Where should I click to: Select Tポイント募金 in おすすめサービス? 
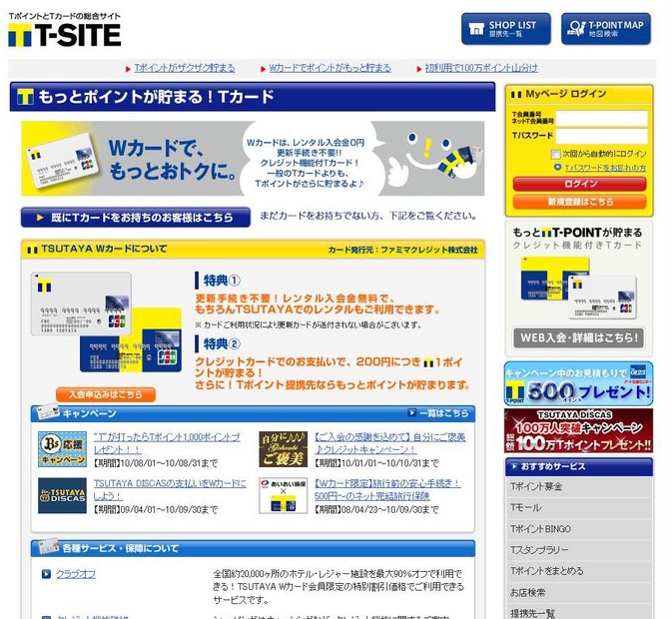coord(579,486)
